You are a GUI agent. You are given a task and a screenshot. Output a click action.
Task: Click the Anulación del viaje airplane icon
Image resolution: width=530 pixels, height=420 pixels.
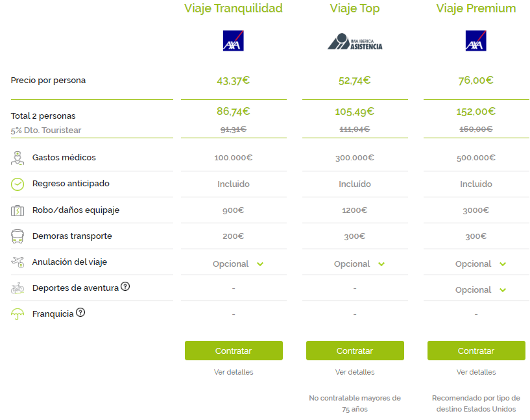(x=18, y=262)
